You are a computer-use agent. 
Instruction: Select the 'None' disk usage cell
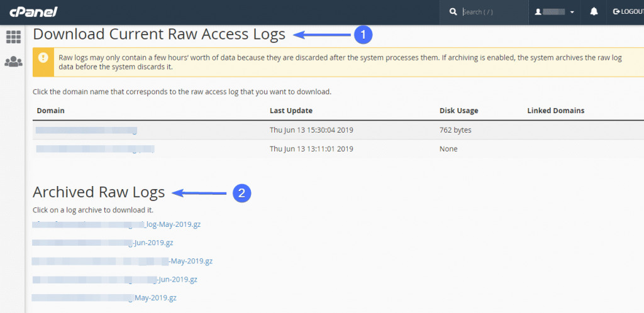pos(448,149)
